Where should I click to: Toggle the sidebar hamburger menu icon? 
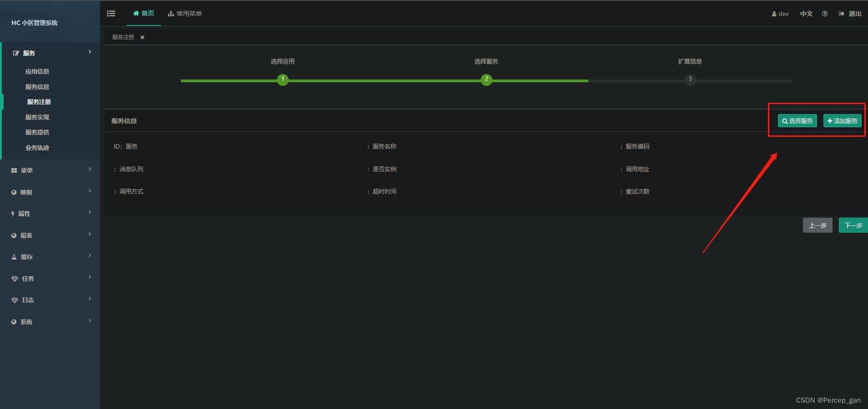111,14
